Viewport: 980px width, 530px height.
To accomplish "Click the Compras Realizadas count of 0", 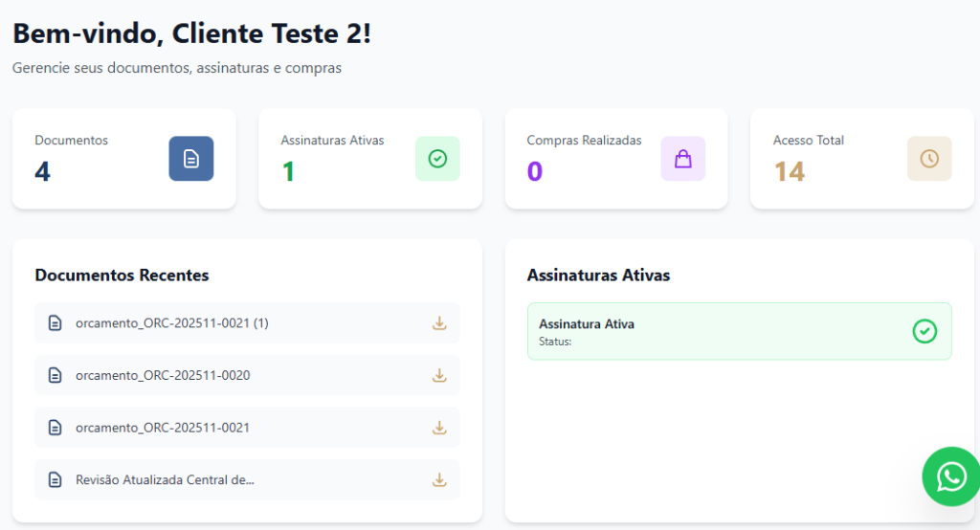I will [x=534, y=171].
